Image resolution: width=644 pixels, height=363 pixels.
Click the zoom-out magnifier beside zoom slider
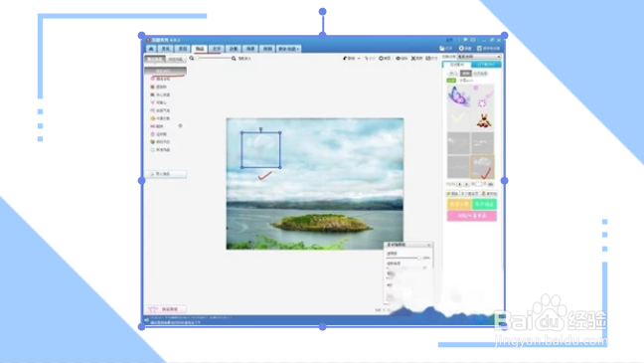tap(192, 59)
